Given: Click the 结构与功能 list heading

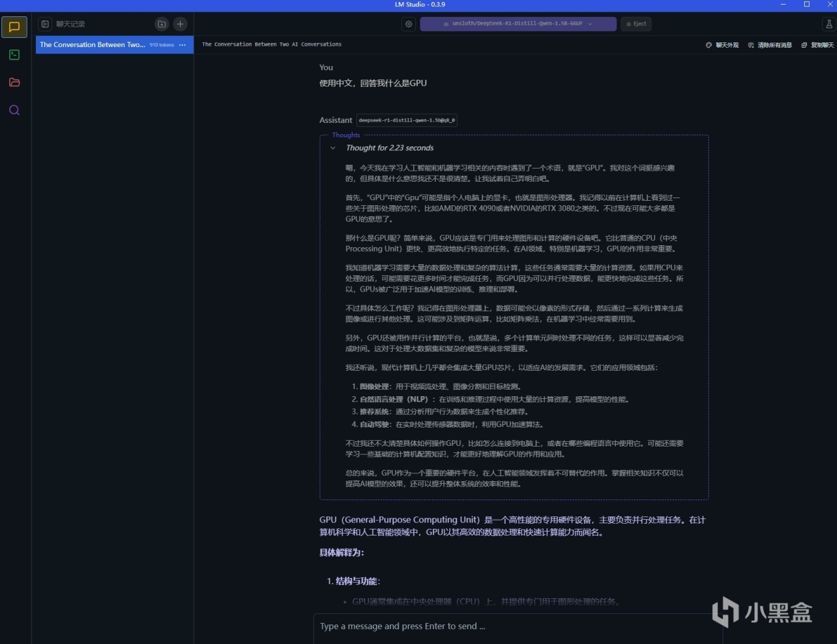Looking at the screenshot, I should coord(357,581).
